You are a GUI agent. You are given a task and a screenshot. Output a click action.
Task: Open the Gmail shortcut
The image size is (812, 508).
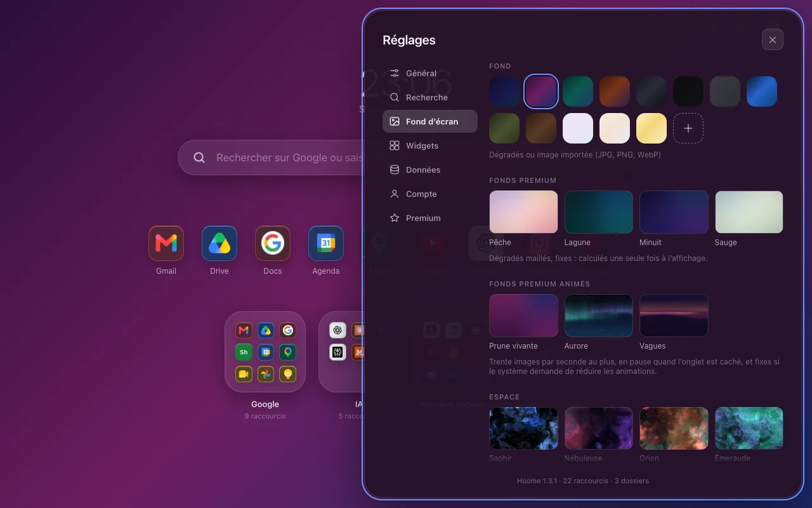click(x=166, y=243)
